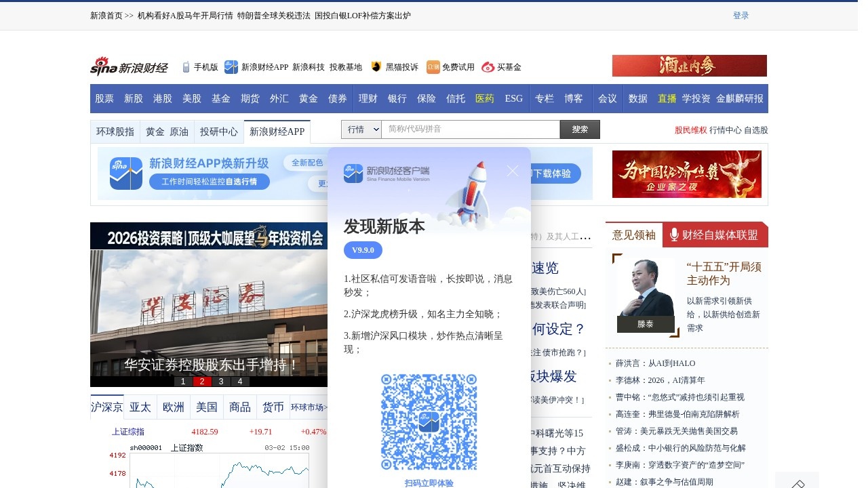Viewport: 868px width, 488px height.
Task: Open the 手机版 mobile phone icon
Action: [x=185, y=66]
